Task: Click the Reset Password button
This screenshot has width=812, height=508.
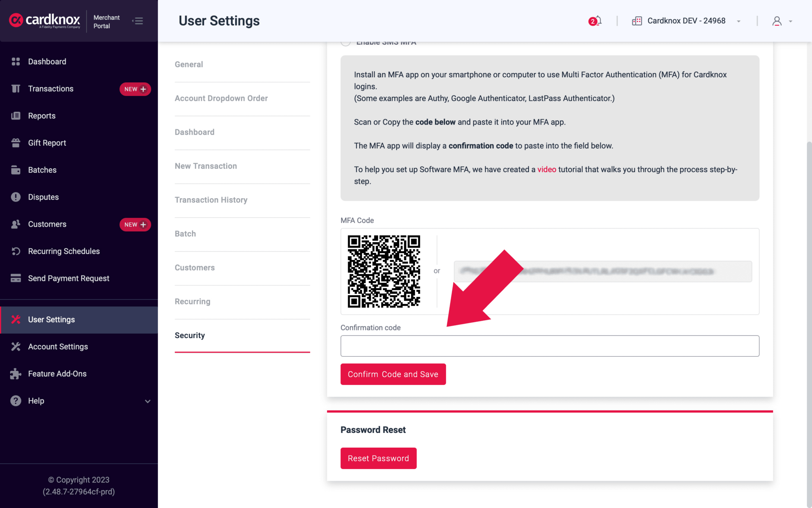Action: point(378,458)
